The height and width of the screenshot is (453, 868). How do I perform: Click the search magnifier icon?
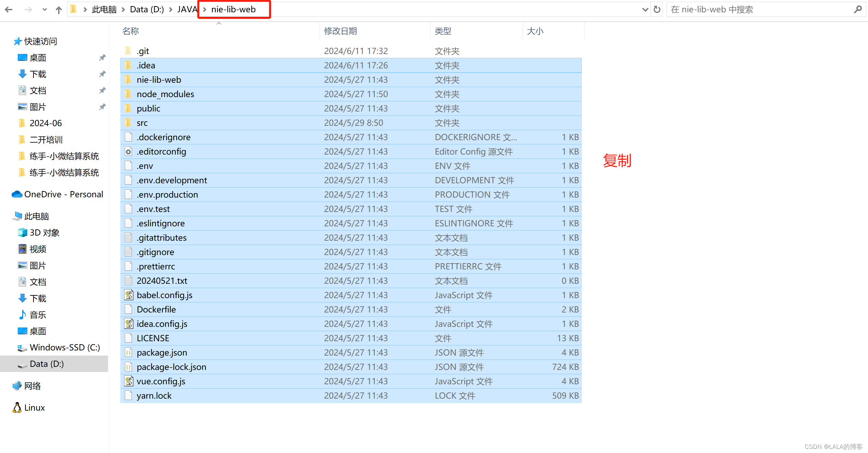pyautogui.click(x=857, y=10)
